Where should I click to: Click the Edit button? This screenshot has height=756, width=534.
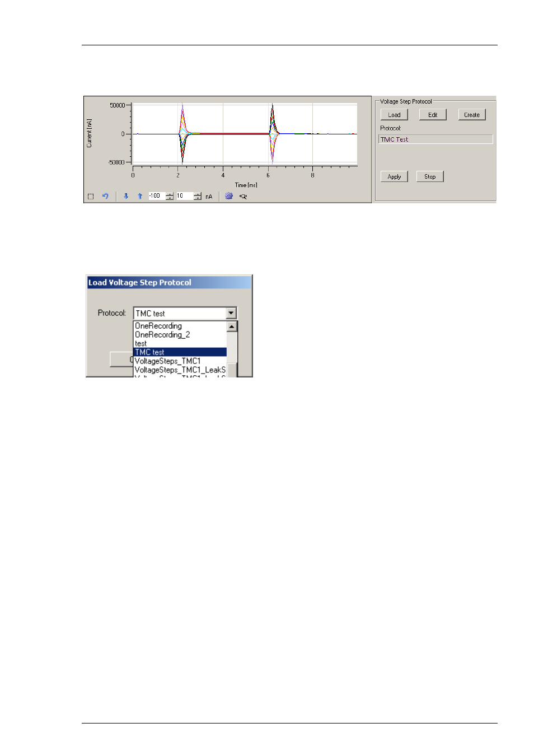pos(433,115)
